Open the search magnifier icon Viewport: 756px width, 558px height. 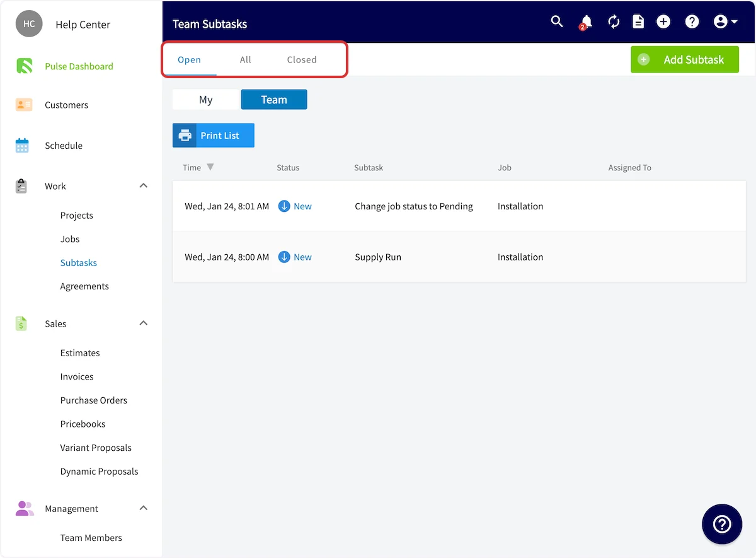coord(557,22)
